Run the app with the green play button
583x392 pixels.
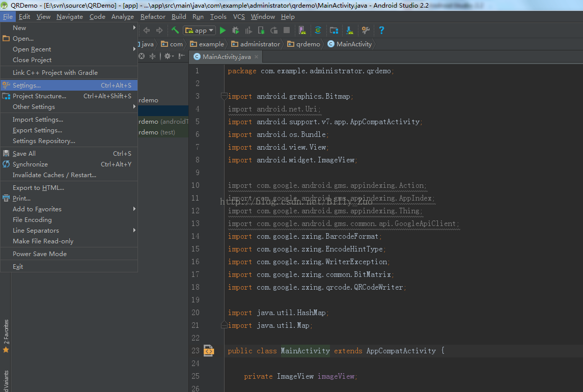pos(223,31)
